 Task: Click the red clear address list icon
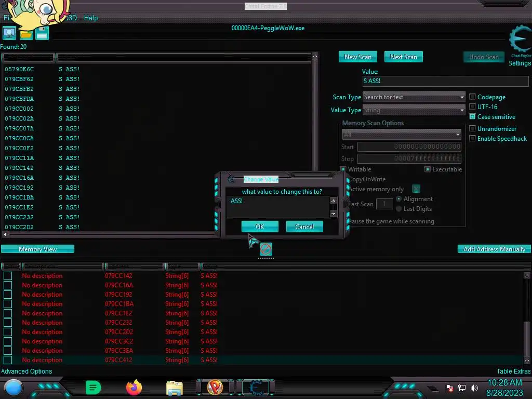click(265, 249)
